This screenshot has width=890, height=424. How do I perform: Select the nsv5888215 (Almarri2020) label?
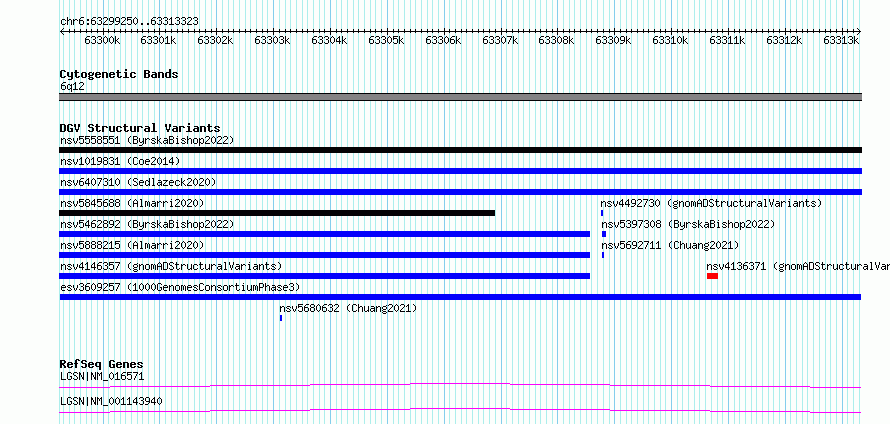(132, 245)
